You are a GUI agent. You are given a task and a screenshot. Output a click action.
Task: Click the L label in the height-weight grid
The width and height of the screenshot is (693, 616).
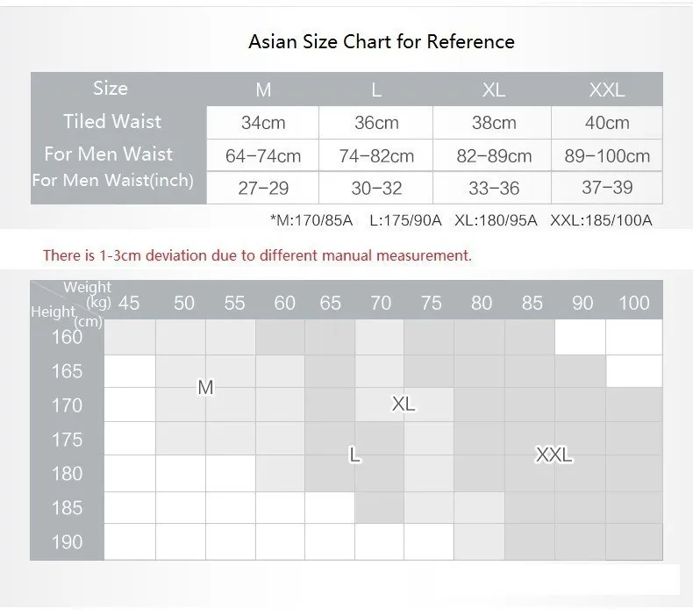354,455
